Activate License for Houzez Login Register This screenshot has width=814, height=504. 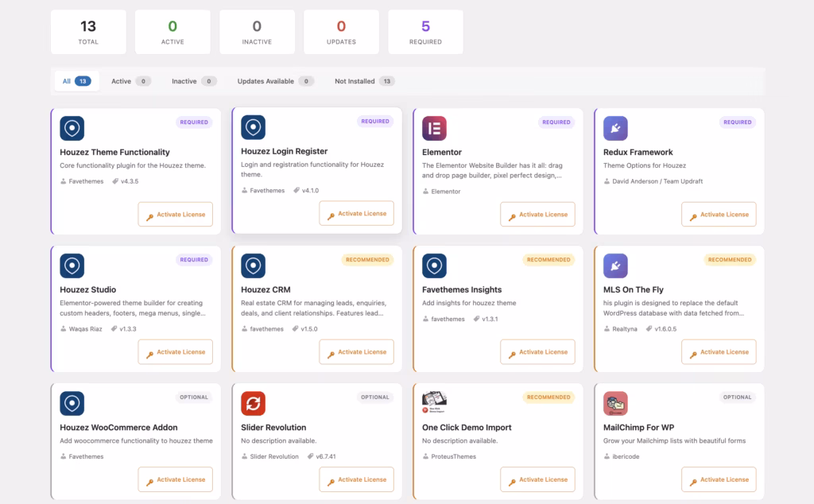[x=357, y=213]
